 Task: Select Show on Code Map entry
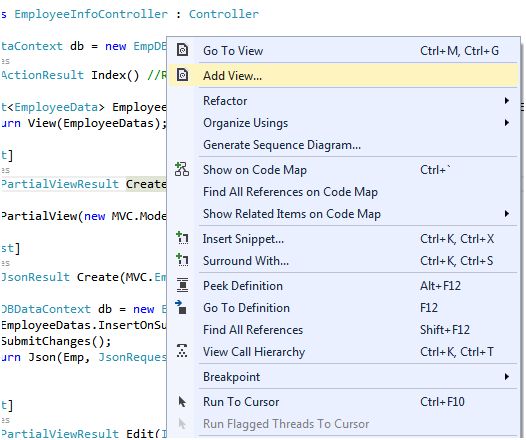[x=343, y=170]
